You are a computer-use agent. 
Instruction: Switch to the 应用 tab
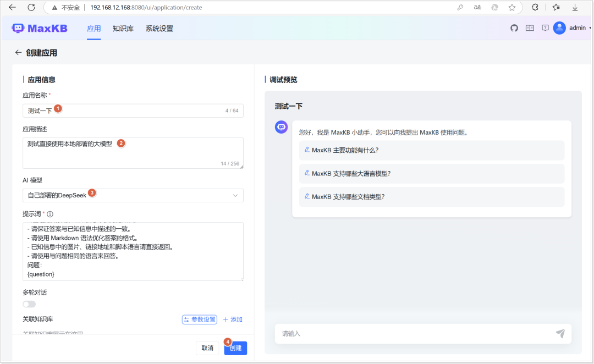tap(94, 29)
